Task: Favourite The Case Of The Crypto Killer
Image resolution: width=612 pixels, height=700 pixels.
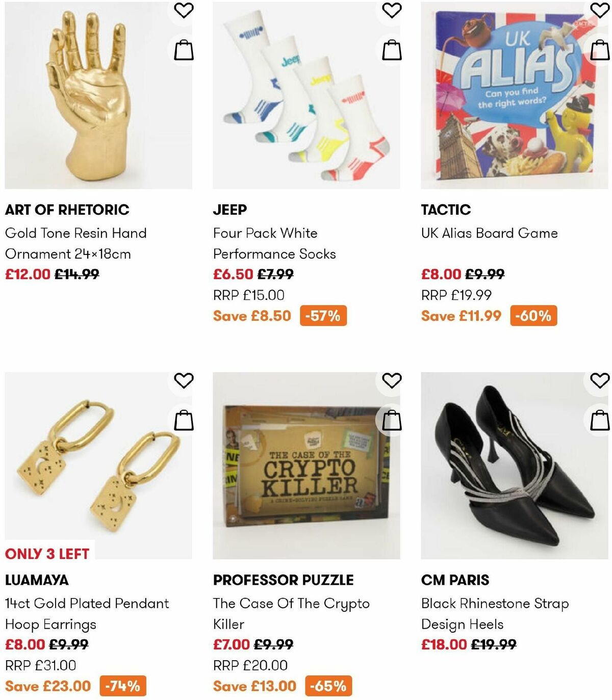Action: point(391,380)
